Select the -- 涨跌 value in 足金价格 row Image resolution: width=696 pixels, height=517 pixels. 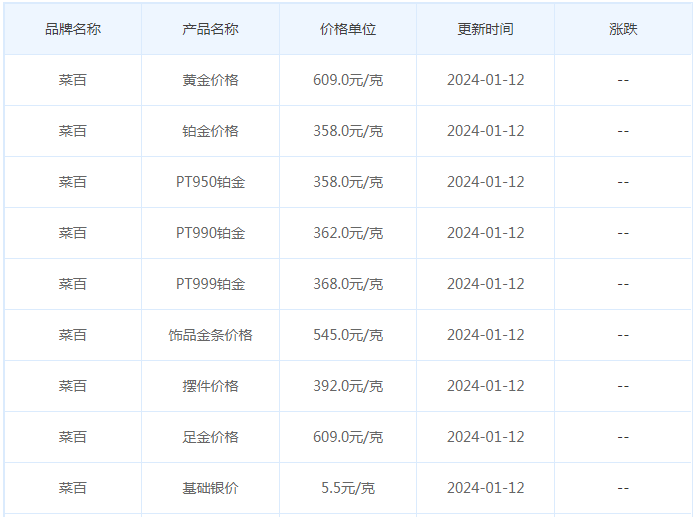[623, 438]
